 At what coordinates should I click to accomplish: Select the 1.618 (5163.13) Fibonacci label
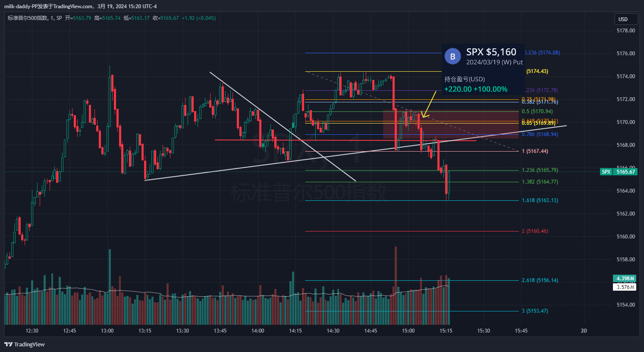540,200
